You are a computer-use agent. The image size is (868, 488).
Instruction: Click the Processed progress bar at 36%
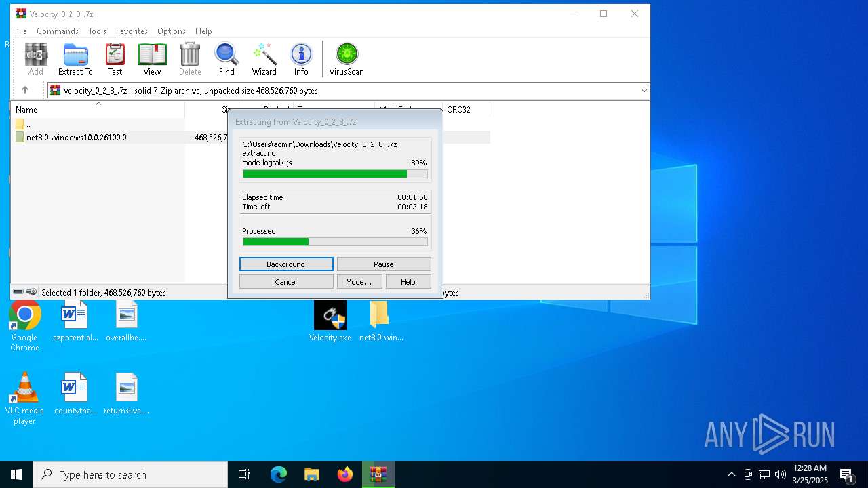[x=335, y=242]
